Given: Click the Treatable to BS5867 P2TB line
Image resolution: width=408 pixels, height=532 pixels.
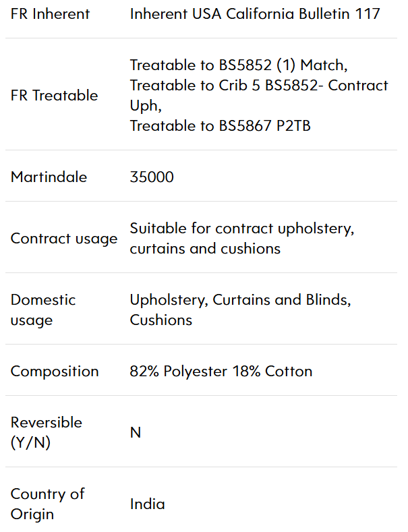Looking at the screenshot, I should click(x=221, y=125).
